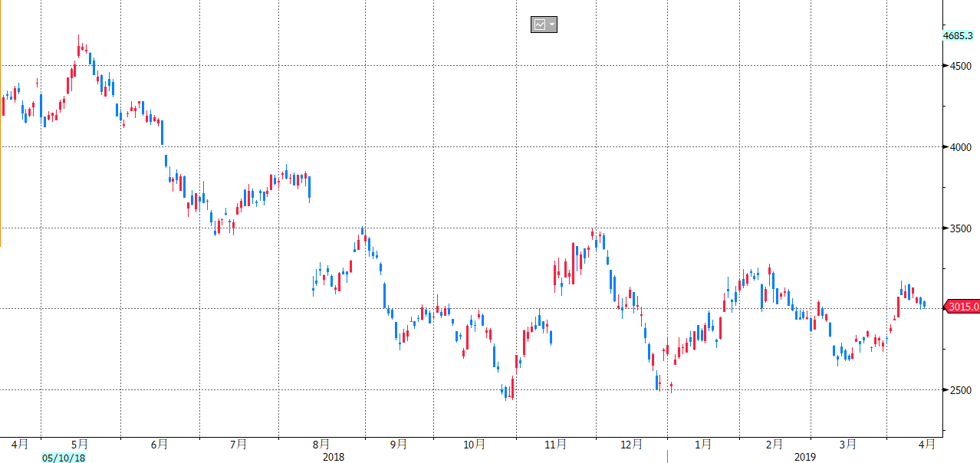This screenshot has height=463, width=980.
Task: Click the 1月 month label
Action: coord(702,444)
